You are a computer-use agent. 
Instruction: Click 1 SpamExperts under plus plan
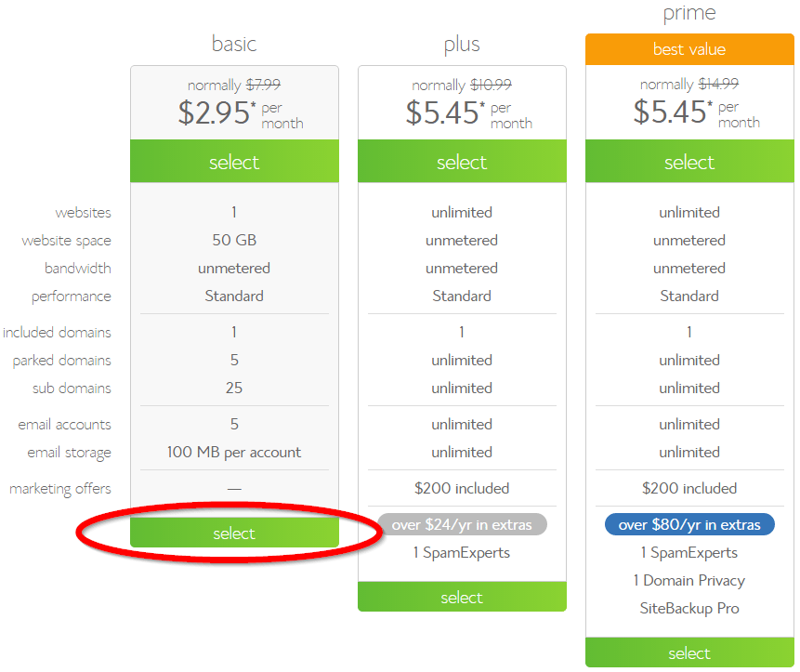462,553
